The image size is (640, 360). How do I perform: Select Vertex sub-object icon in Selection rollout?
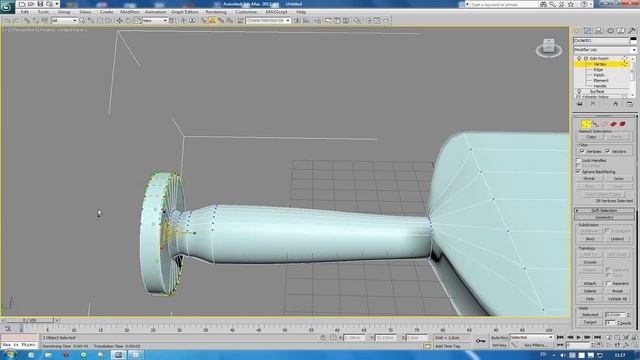[x=586, y=124]
